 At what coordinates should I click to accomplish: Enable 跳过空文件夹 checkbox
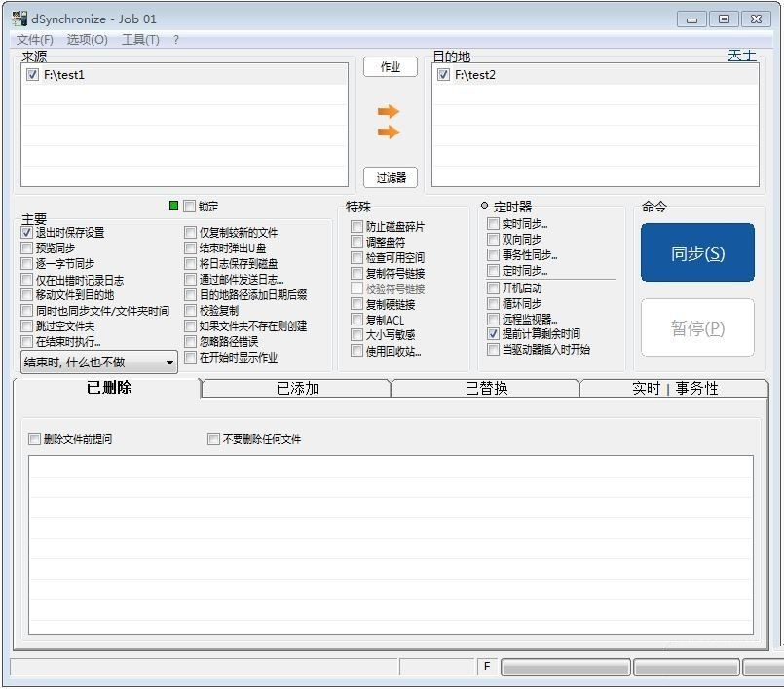pyautogui.click(x=26, y=326)
